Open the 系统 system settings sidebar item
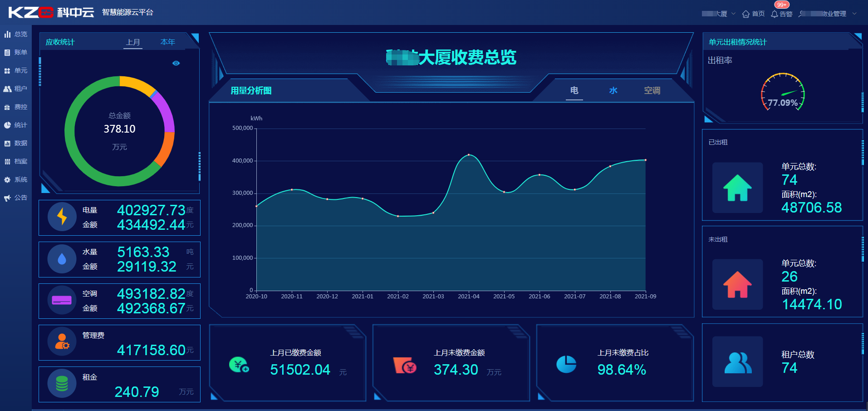Image resolution: width=868 pixels, height=411 pixels. point(16,179)
